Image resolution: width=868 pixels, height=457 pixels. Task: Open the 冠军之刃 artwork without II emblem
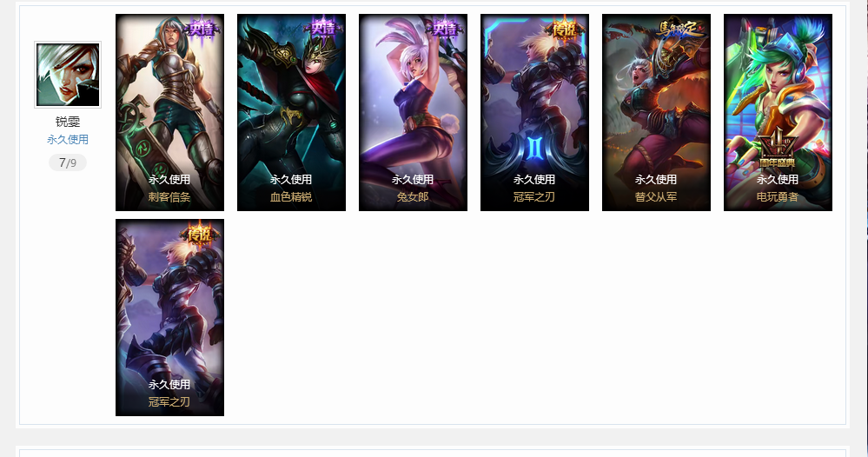[x=170, y=318]
